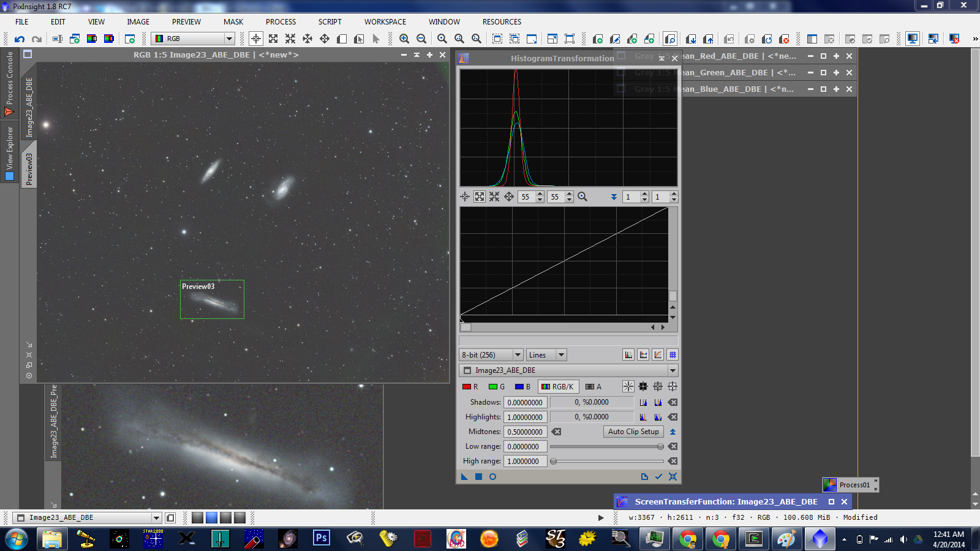This screenshot has height=551, width=980.
Task: Adjust the Low range slider handle
Action: click(660, 446)
